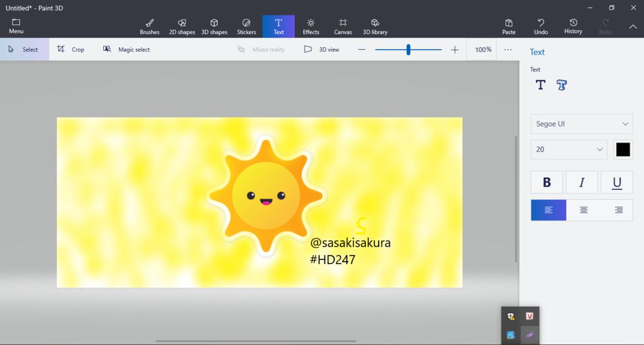Expand the Segoe UI font dropdown

[x=581, y=124]
